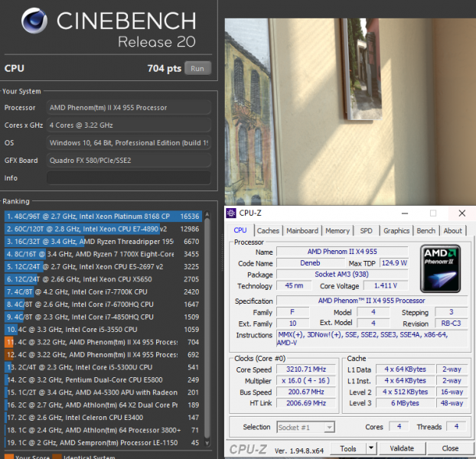The width and height of the screenshot is (476, 459).
Task: Click the Bus Speed value 200.67 MHz
Action: (306, 392)
